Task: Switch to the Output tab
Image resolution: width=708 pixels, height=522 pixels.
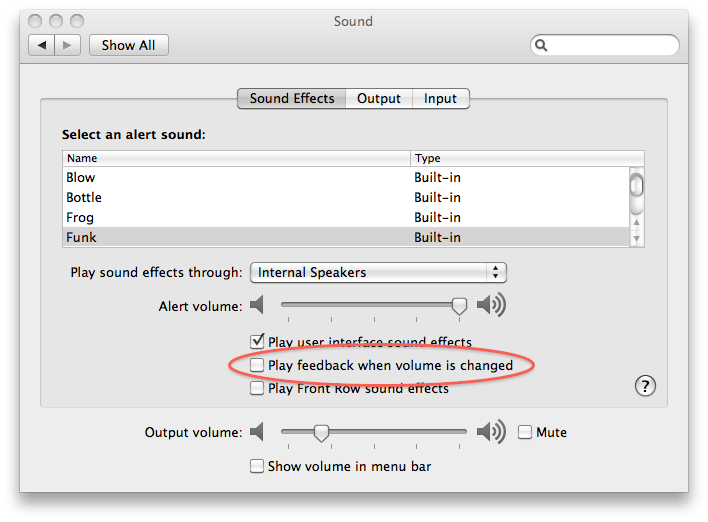Action: click(379, 98)
